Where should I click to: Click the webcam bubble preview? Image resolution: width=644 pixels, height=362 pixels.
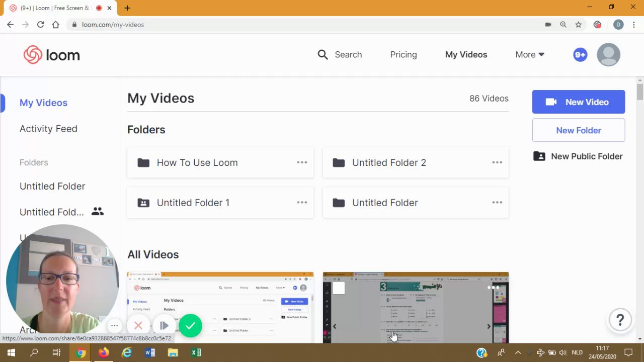tap(62, 281)
